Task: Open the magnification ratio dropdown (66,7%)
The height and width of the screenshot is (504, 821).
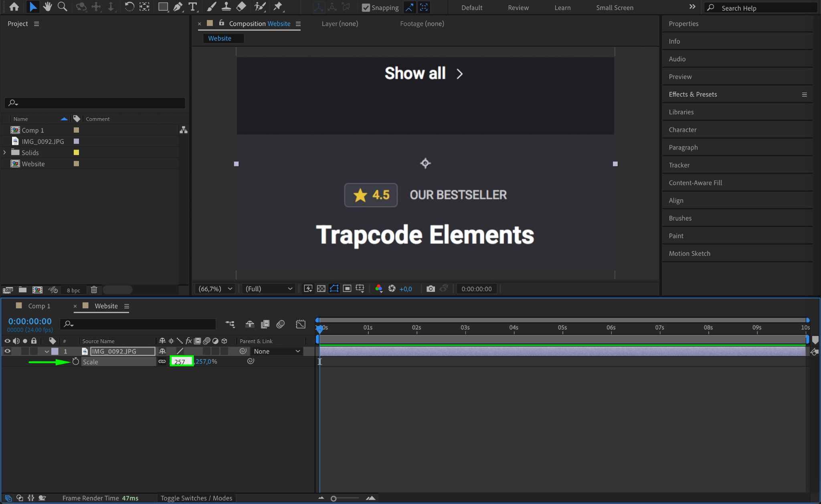Action: (215, 289)
